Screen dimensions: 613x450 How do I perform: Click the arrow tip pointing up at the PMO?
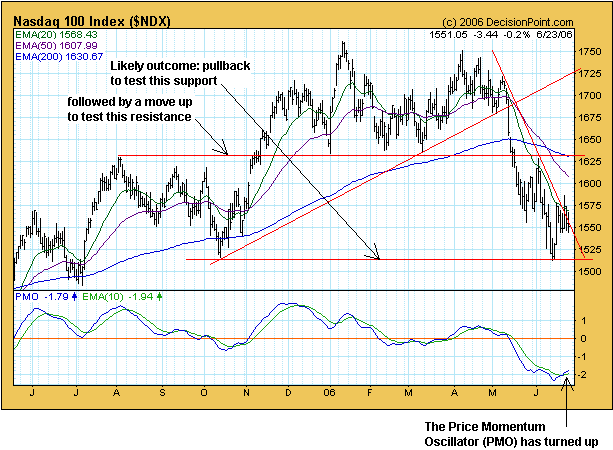pos(568,373)
